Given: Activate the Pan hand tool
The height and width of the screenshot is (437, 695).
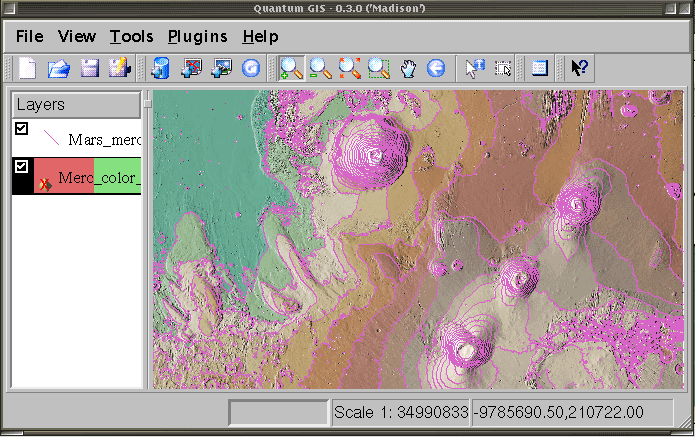Looking at the screenshot, I should tap(407, 68).
